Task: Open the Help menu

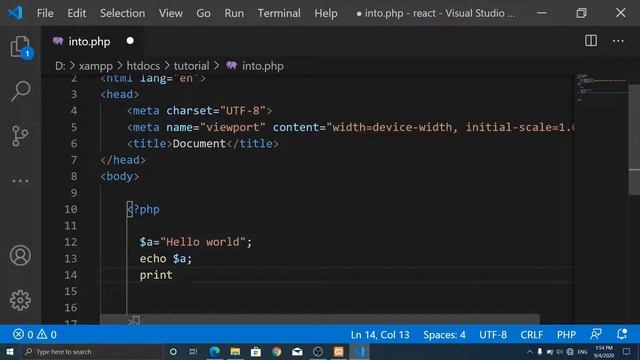Action: pos(326,13)
